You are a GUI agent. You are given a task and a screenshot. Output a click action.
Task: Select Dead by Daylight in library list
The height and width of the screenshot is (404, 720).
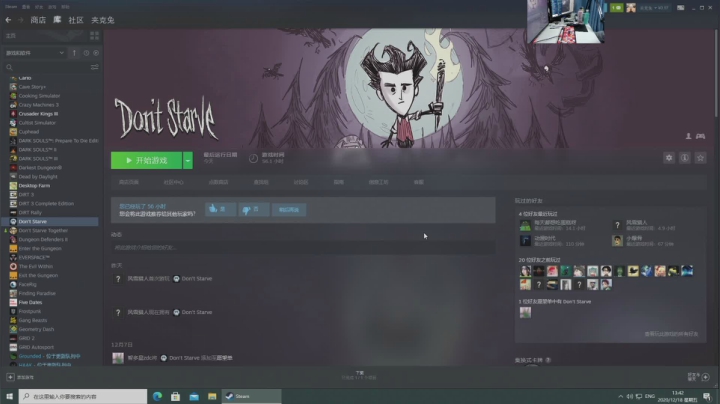click(38, 177)
